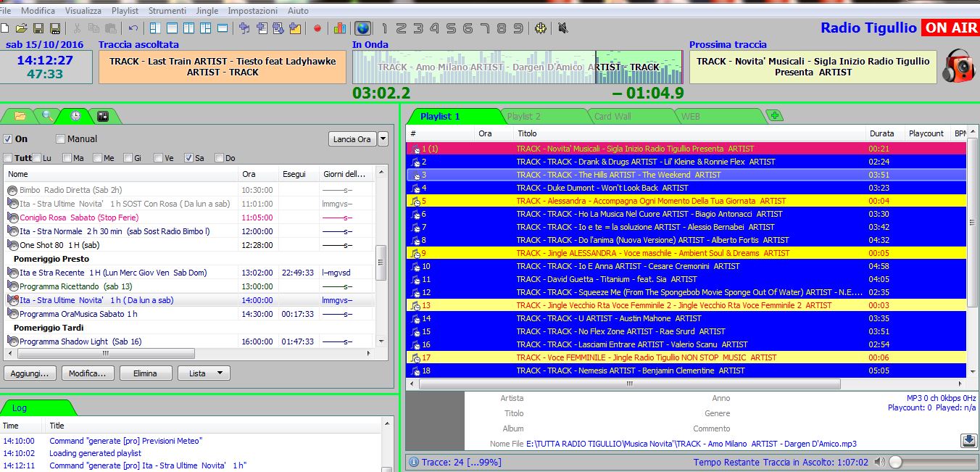Screen dimensions: 980x472
Task: Click the undo arrow icon
Action: 133,28
